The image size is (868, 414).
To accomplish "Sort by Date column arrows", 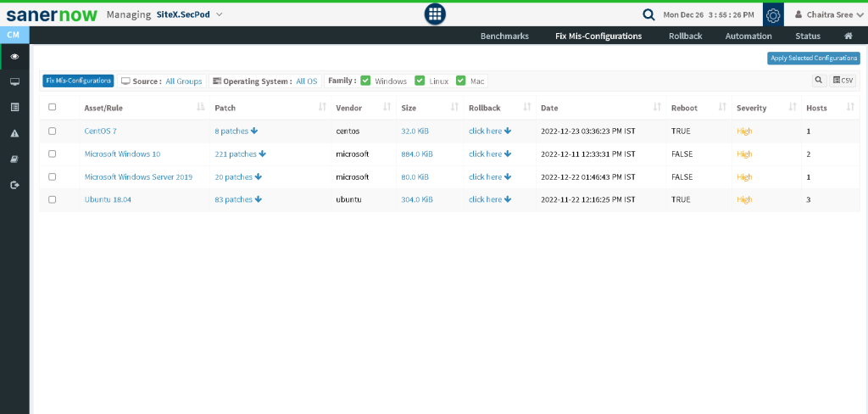I will coord(657,108).
